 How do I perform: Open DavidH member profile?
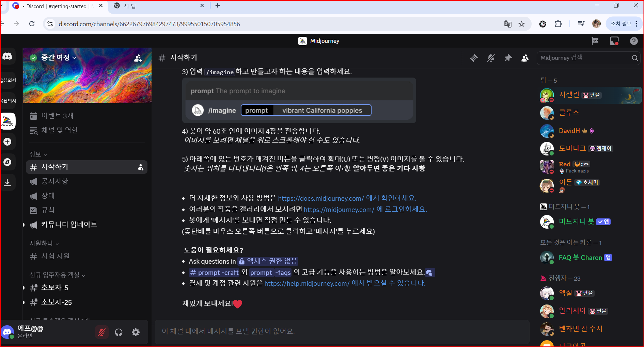(591, 131)
